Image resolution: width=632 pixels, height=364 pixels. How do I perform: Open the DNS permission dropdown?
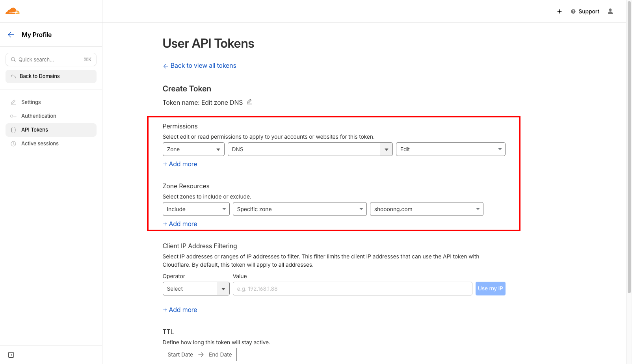tap(310, 149)
